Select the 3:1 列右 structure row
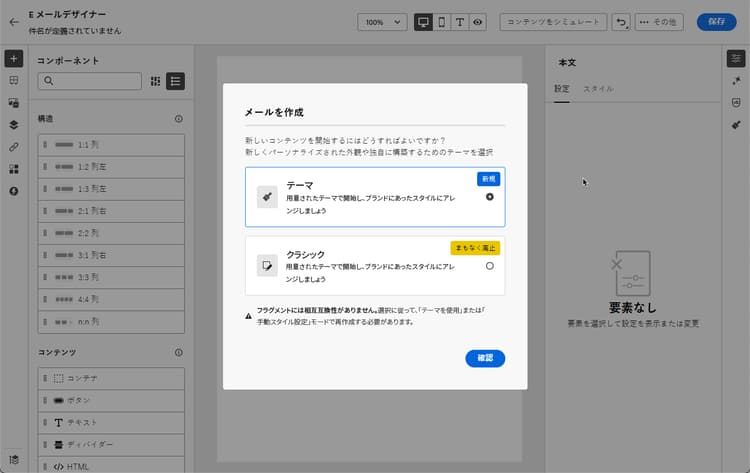Viewport: 750px width, 473px height. point(111,255)
